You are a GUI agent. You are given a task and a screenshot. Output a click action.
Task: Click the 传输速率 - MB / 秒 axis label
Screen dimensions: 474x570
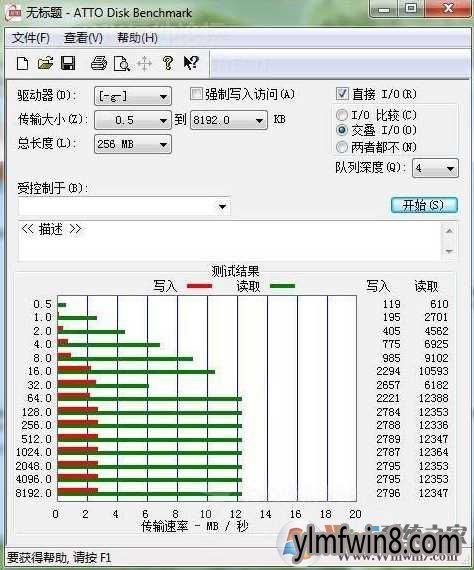click(195, 526)
